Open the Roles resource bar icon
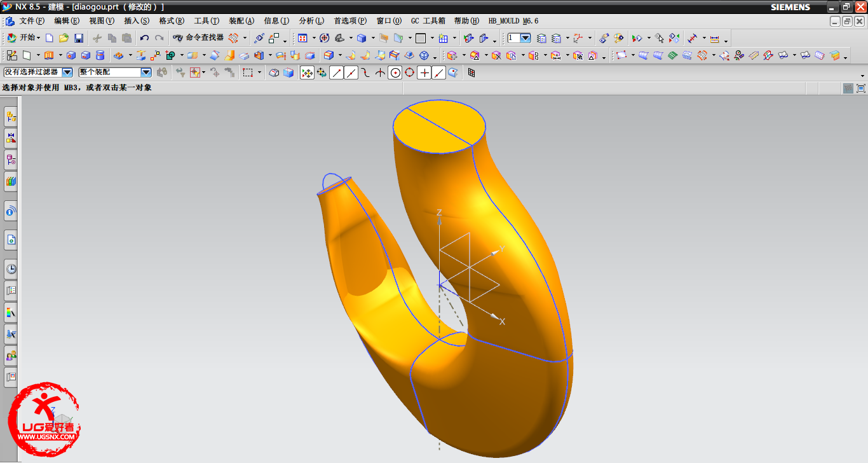 [x=11, y=355]
